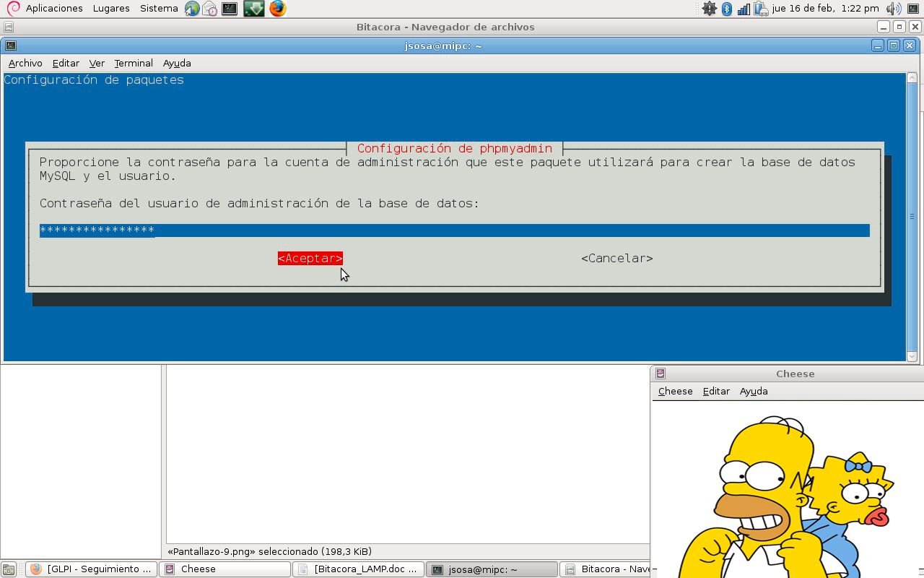
Task: Click 'Configuración de phpmyadmin' dialog title
Action: click(x=455, y=148)
